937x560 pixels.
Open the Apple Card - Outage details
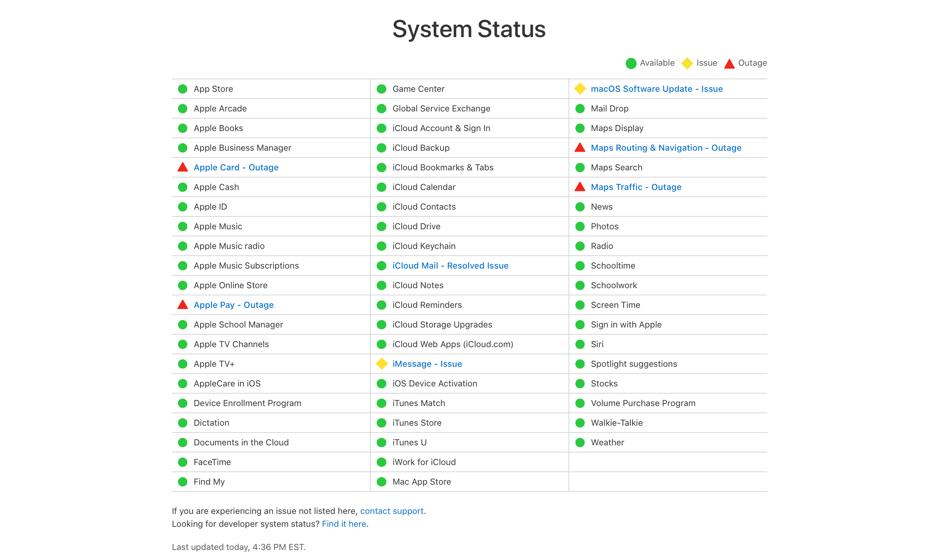pyautogui.click(x=236, y=167)
